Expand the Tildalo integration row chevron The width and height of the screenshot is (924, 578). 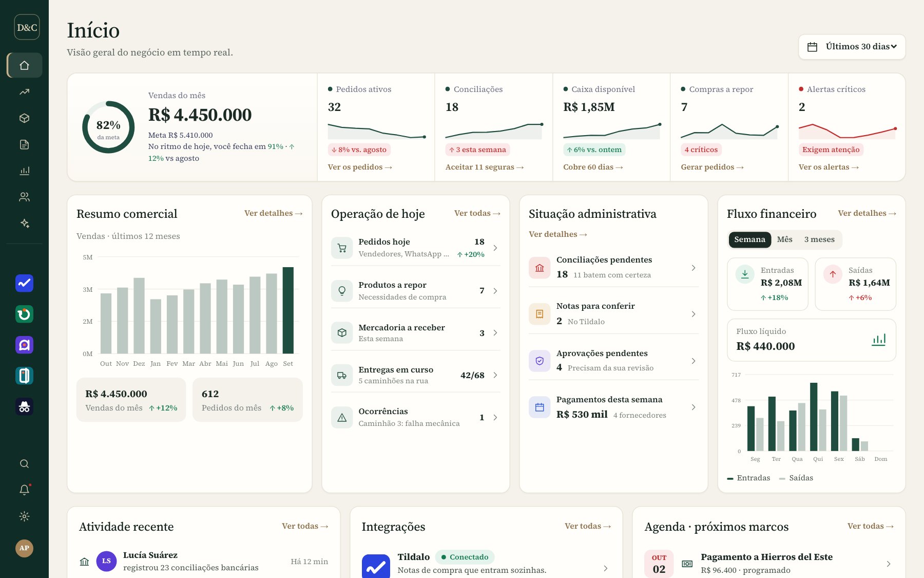pyautogui.click(x=606, y=568)
